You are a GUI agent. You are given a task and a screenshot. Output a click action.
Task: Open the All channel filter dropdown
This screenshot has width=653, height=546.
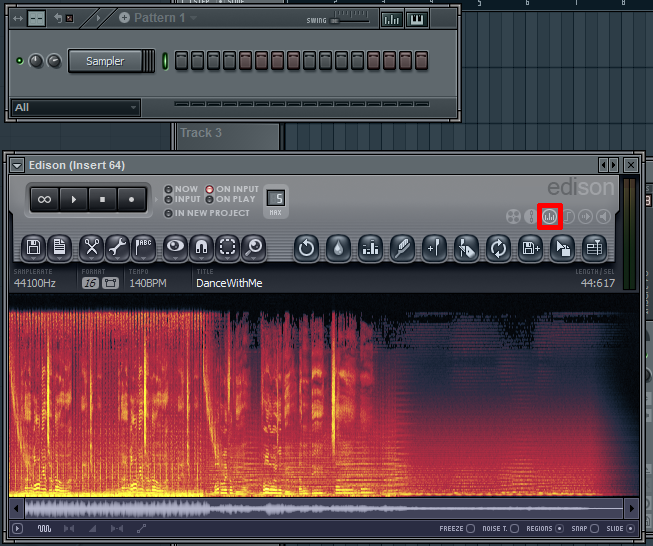click(75, 107)
